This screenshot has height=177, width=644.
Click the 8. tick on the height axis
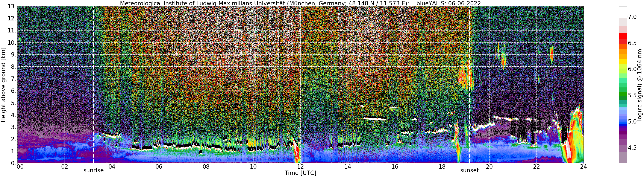click(x=13, y=67)
